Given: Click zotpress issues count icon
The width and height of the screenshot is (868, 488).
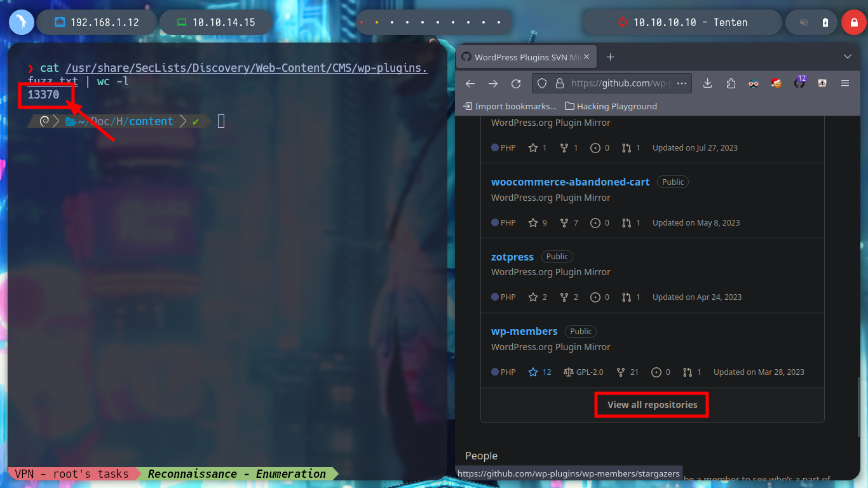Looking at the screenshot, I should (595, 297).
